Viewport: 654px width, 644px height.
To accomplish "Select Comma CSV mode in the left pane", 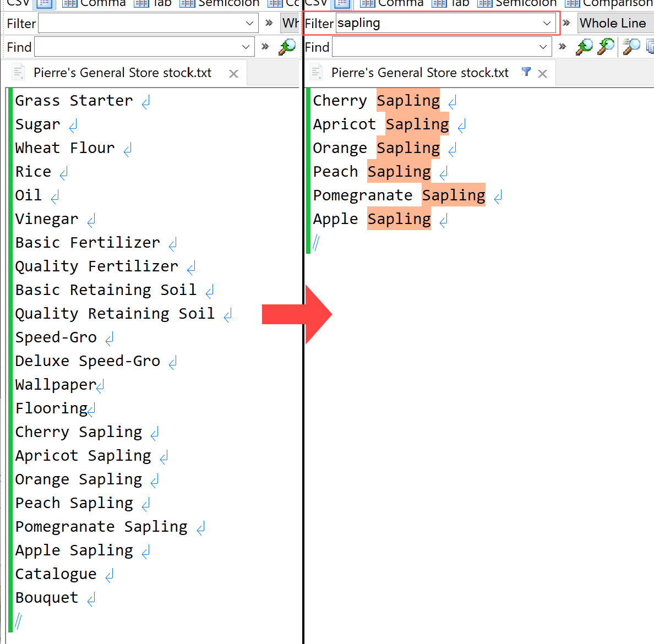I will (x=94, y=4).
